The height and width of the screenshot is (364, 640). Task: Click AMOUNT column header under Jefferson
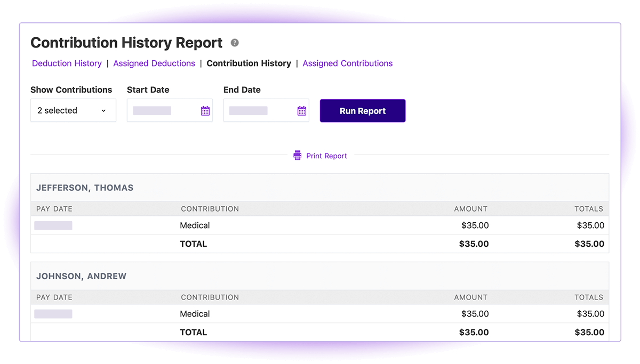471,209
